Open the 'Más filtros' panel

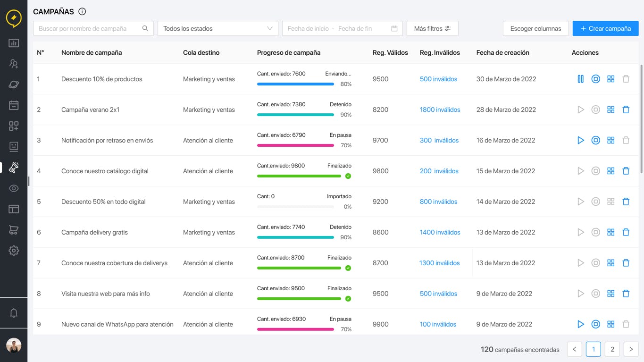point(432,28)
